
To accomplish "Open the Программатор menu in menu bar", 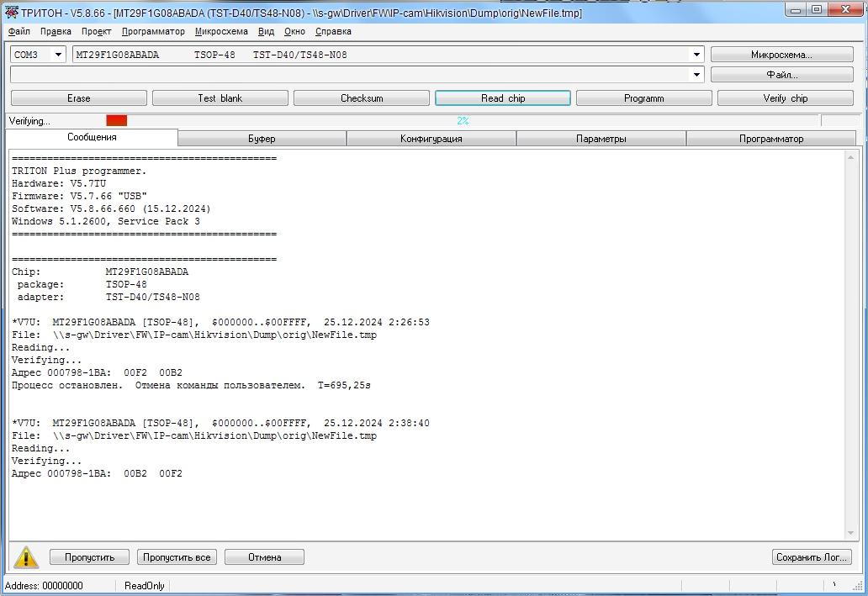I will click(153, 31).
